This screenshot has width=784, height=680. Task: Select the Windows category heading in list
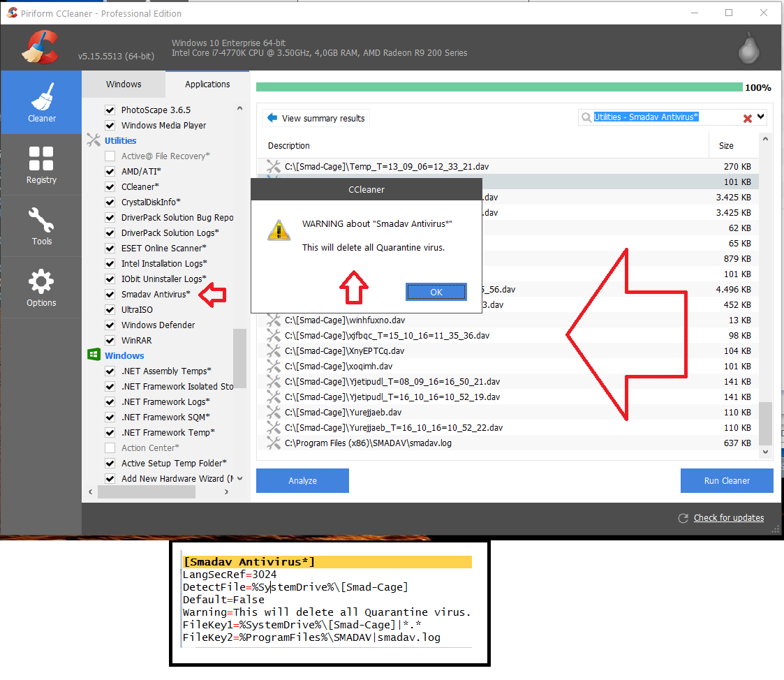click(124, 355)
